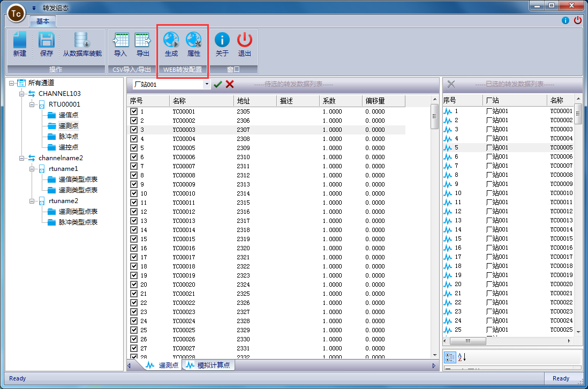This screenshot has width=588, height=389.
Task: Collapse the channelname2 tree node
Action: [x=22, y=158]
